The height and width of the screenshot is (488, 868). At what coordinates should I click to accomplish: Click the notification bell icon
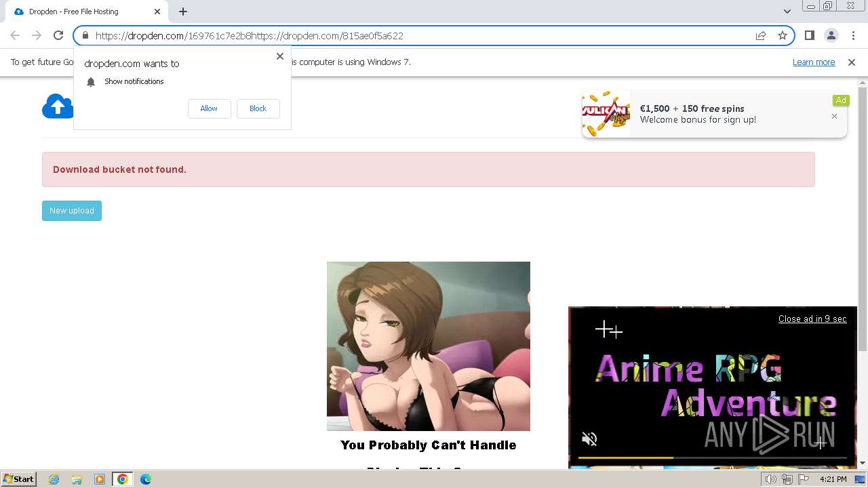point(91,82)
